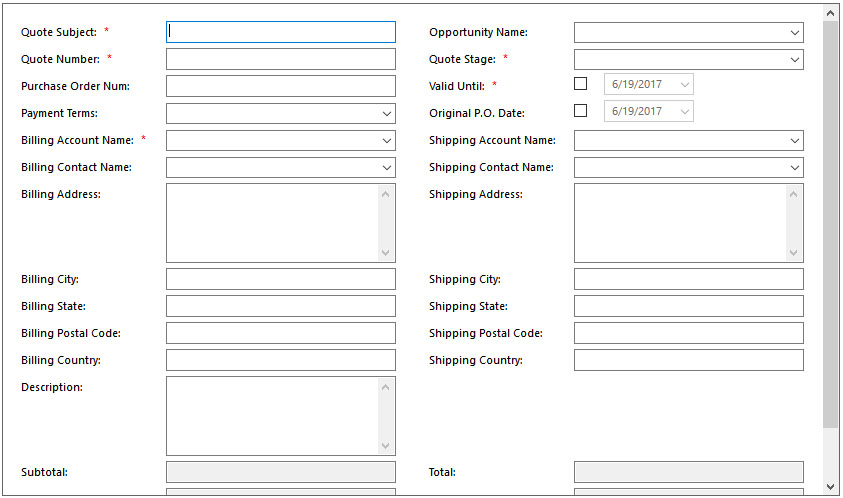Enable the Valid Until date checkbox
The image size is (843, 498).
pyautogui.click(x=580, y=85)
